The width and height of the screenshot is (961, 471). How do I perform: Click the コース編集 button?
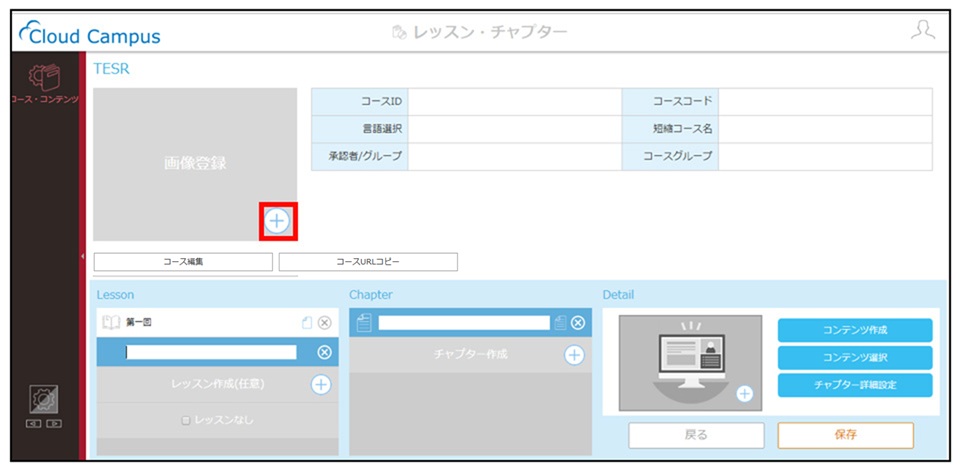click(x=183, y=262)
